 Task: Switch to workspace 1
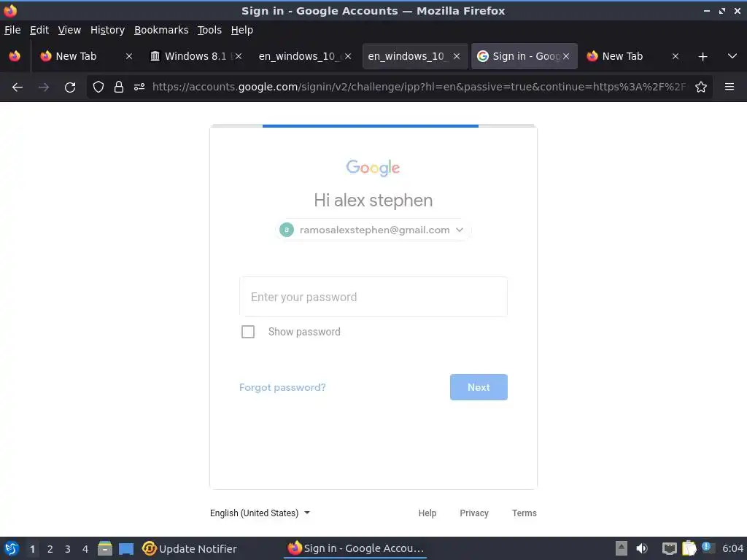coord(32,549)
